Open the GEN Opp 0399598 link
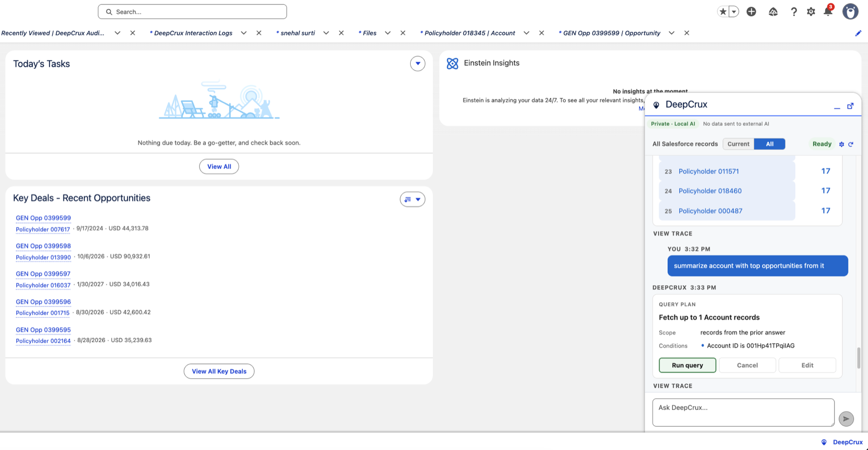Image resolution: width=868 pixels, height=450 pixels. coord(43,246)
